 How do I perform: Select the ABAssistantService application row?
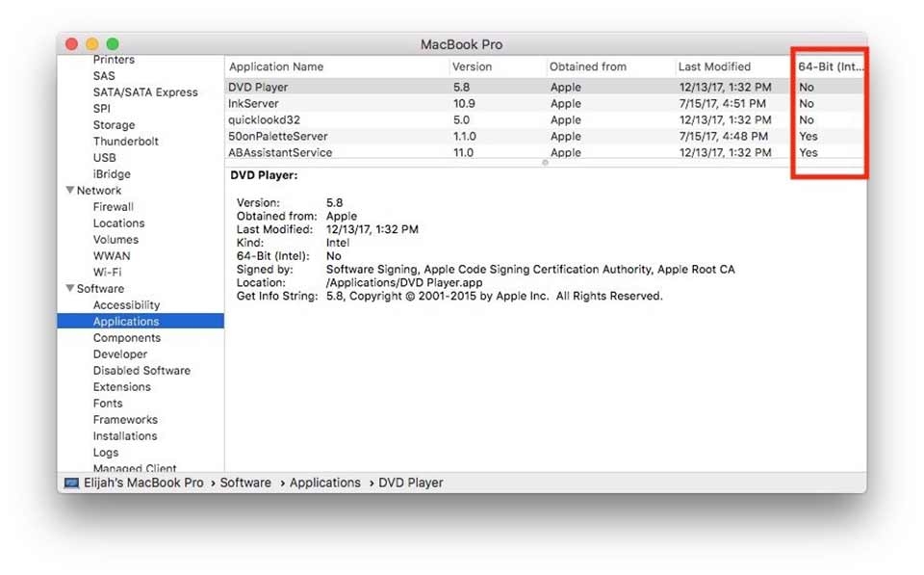545,152
